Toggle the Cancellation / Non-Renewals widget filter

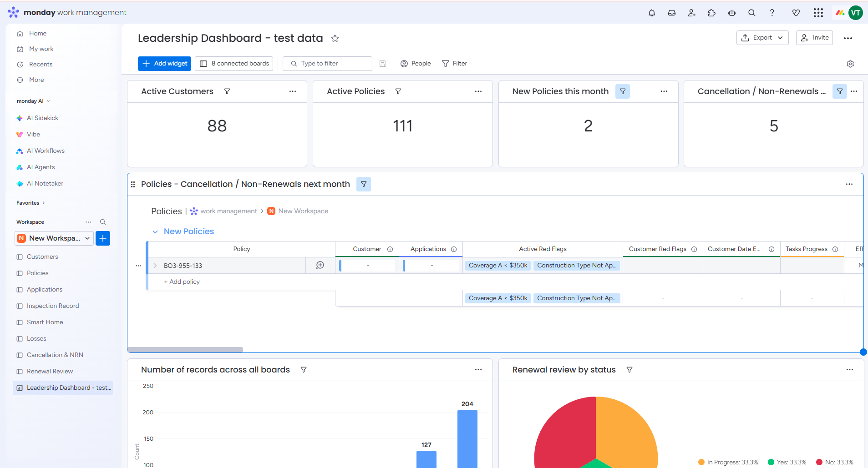coord(840,91)
